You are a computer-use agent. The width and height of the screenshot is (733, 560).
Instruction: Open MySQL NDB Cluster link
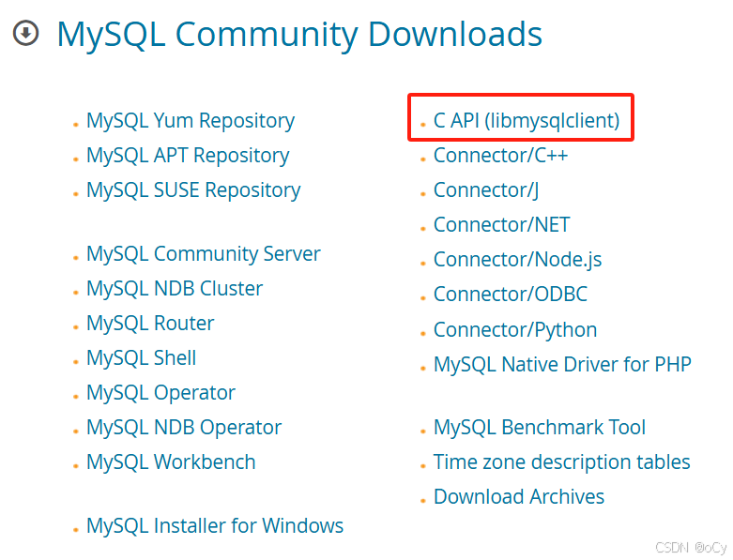click(x=175, y=289)
